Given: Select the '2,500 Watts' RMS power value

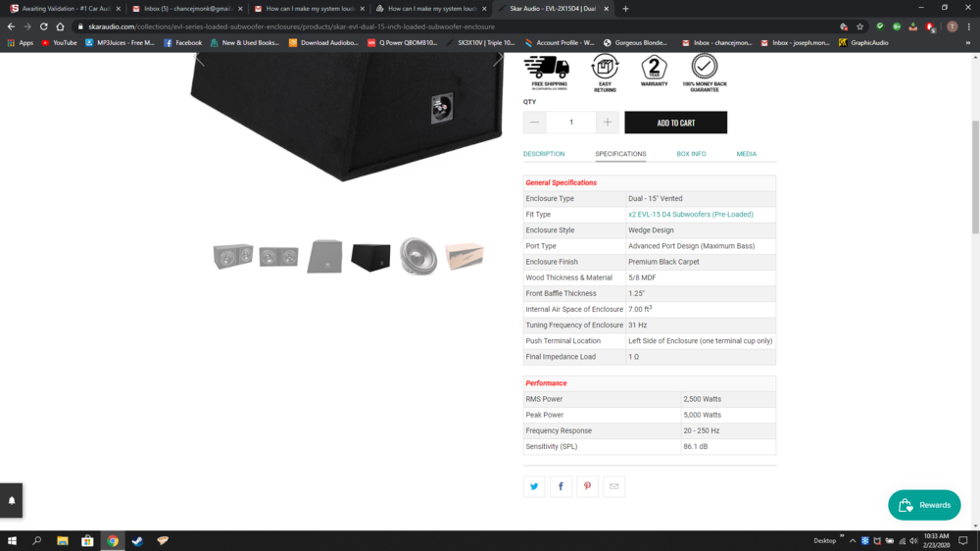Looking at the screenshot, I should [702, 399].
